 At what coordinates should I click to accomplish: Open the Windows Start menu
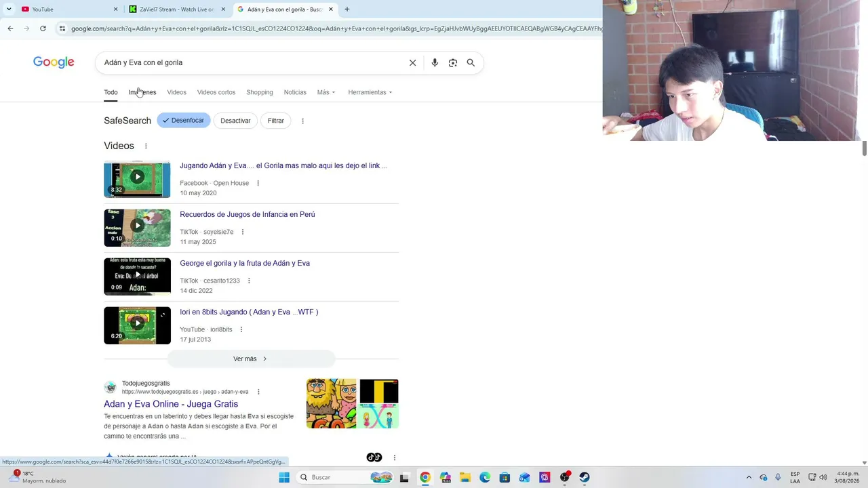pos(284,477)
